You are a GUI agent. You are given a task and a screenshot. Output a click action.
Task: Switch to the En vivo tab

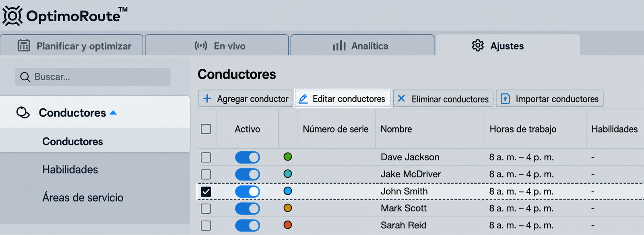[217, 45]
